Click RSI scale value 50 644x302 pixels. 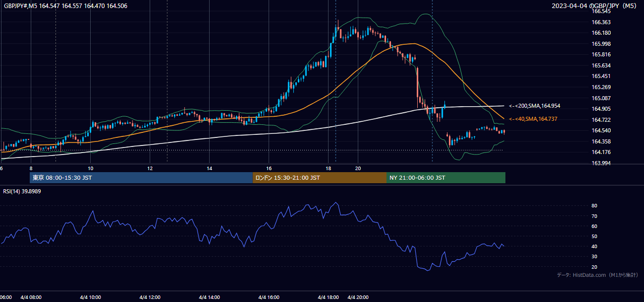tap(594, 236)
